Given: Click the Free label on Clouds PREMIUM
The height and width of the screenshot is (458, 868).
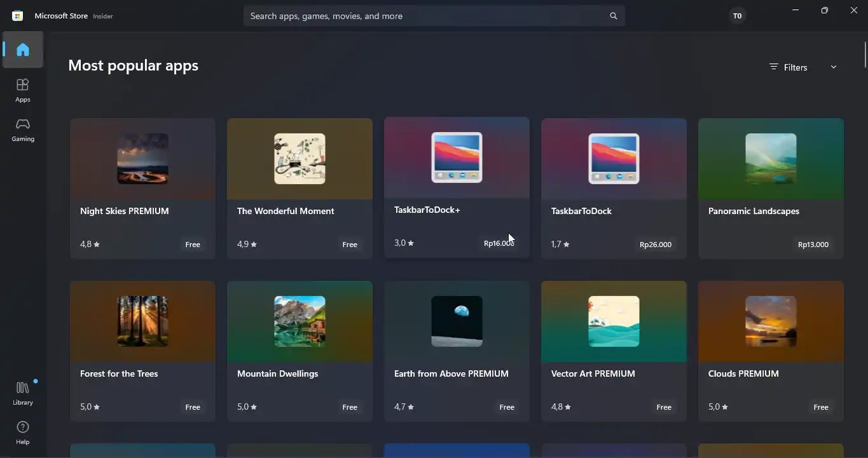Looking at the screenshot, I should [821, 407].
